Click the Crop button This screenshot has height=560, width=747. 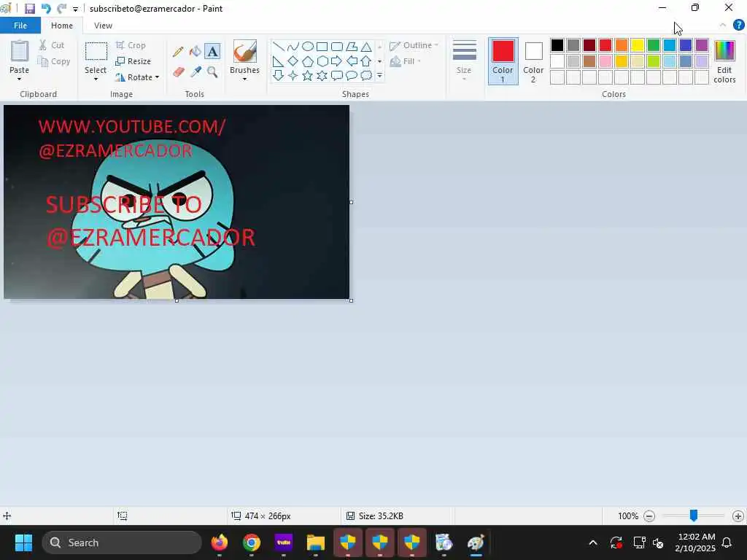(131, 45)
